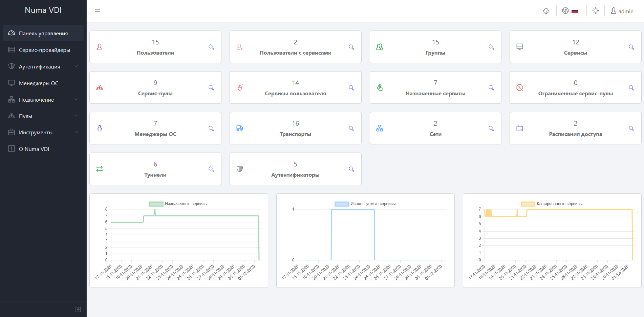Image resolution: width=644 pixels, height=317 pixels.
Task: Click the yellow 'Кэшированные сервисы' legend swatch
Action: (528, 204)
